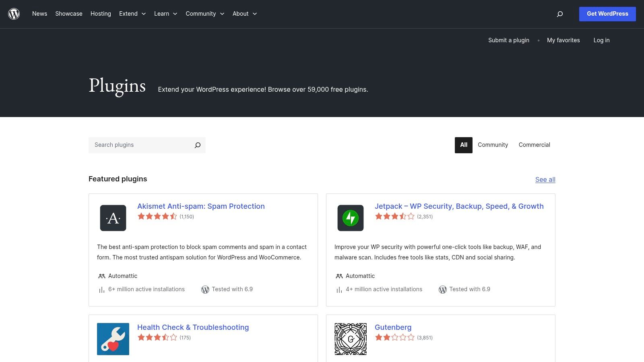The height and width of the screenshot is (362, 644).
Task: Click the magnifier inside the Search plugins field
Action: pyautogui.click(x=197, y=145)
